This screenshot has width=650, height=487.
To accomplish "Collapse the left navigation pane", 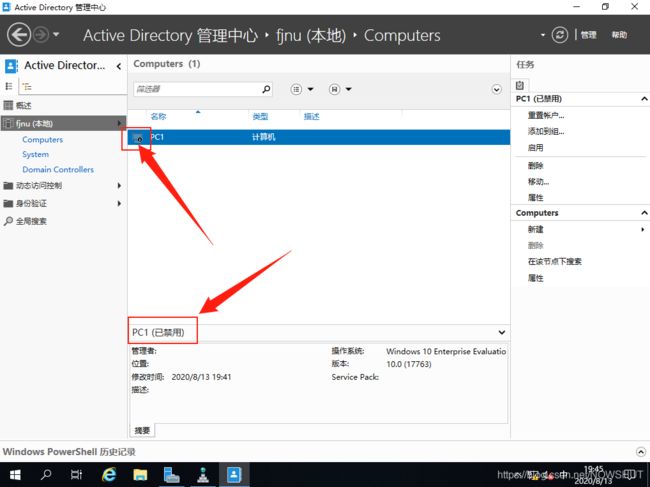I will 119,66.
